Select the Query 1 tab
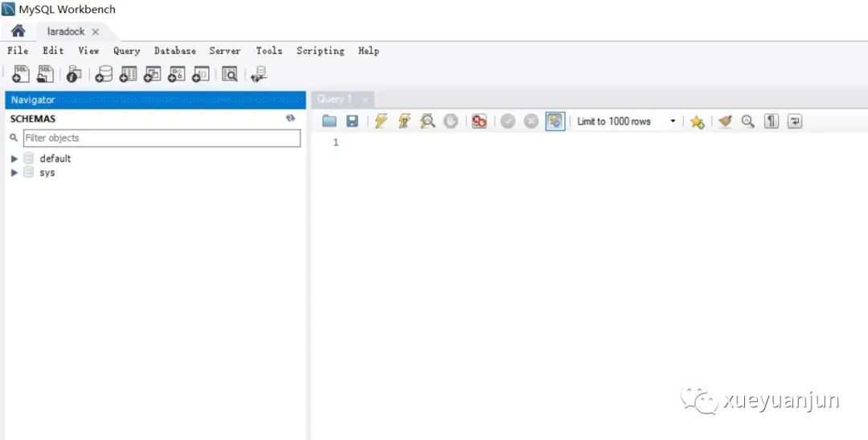This screenshot has height=440, width=868. (x=334, y=99)
